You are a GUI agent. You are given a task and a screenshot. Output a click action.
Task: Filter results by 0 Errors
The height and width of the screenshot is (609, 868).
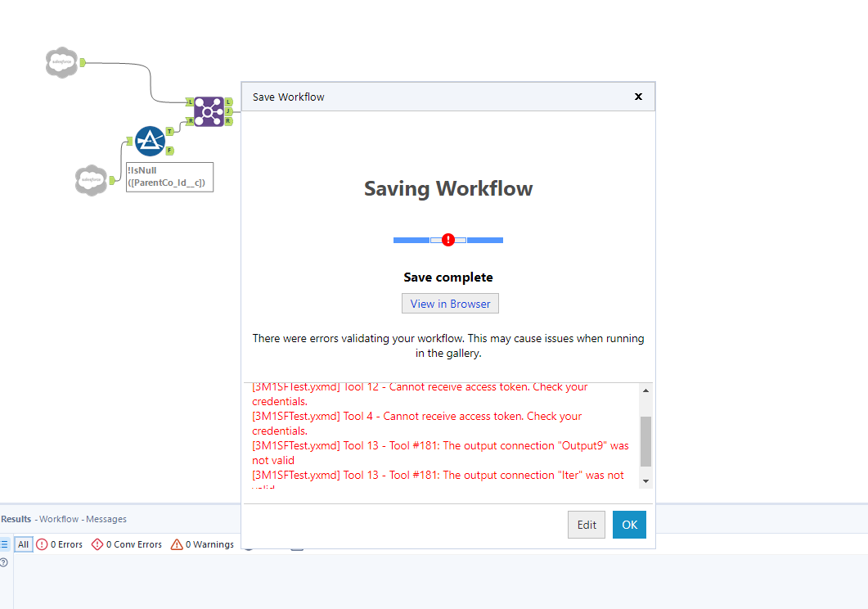coord(59,544)
